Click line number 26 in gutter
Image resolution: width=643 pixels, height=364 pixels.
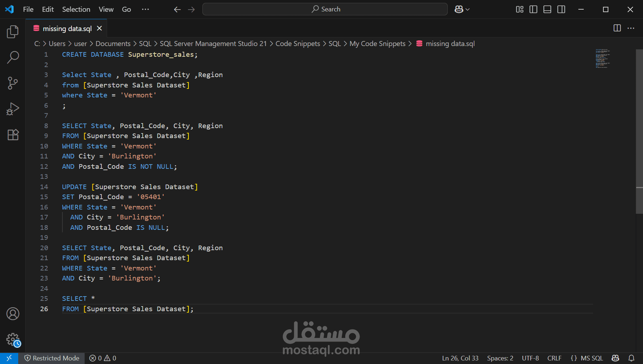[44, 309]
